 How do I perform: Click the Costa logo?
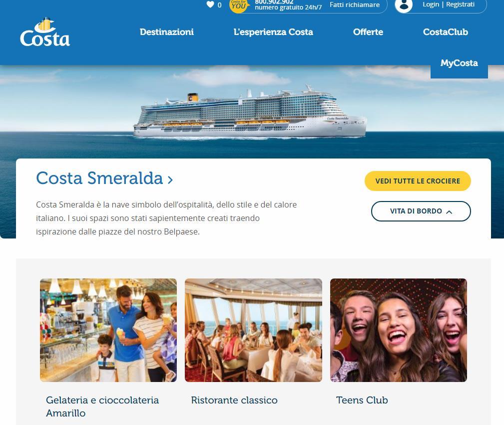coord(44,32)
